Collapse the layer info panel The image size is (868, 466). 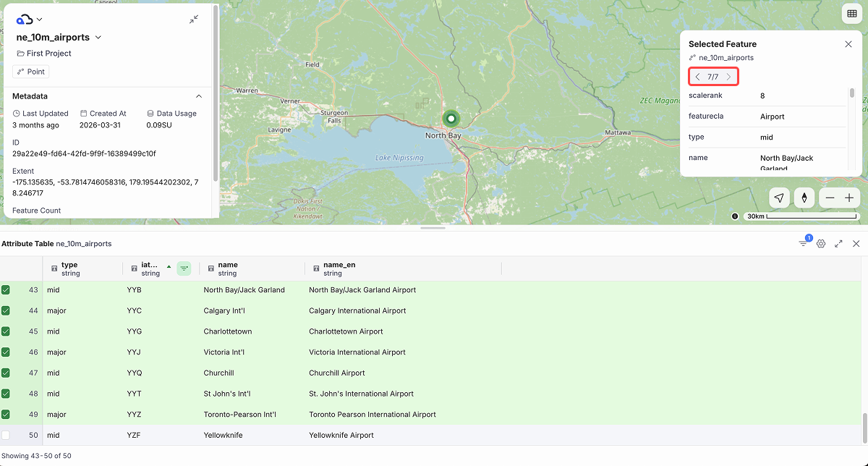[x=194, y=20]
